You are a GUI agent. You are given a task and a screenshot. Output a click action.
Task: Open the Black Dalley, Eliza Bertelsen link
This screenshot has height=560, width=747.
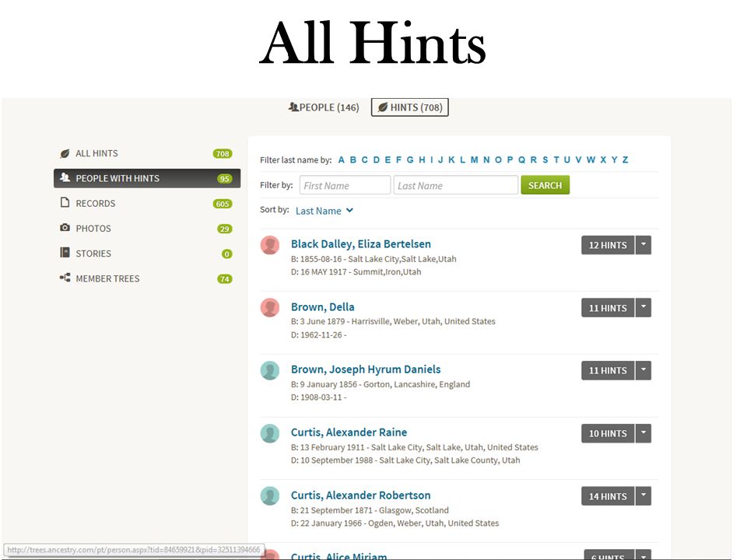[x=360, y=243]
